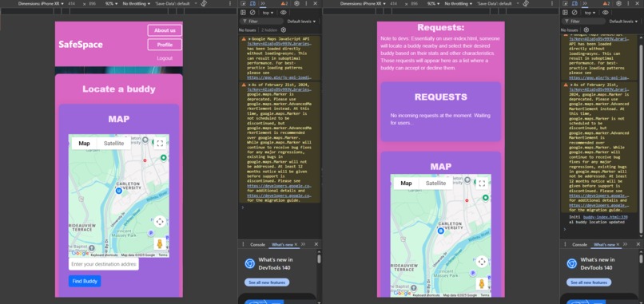Open left drawer kebab menu beside Console tab
The height and width of the screenshot is (304, 644).
pyautogui.click(x=243, y=244)
